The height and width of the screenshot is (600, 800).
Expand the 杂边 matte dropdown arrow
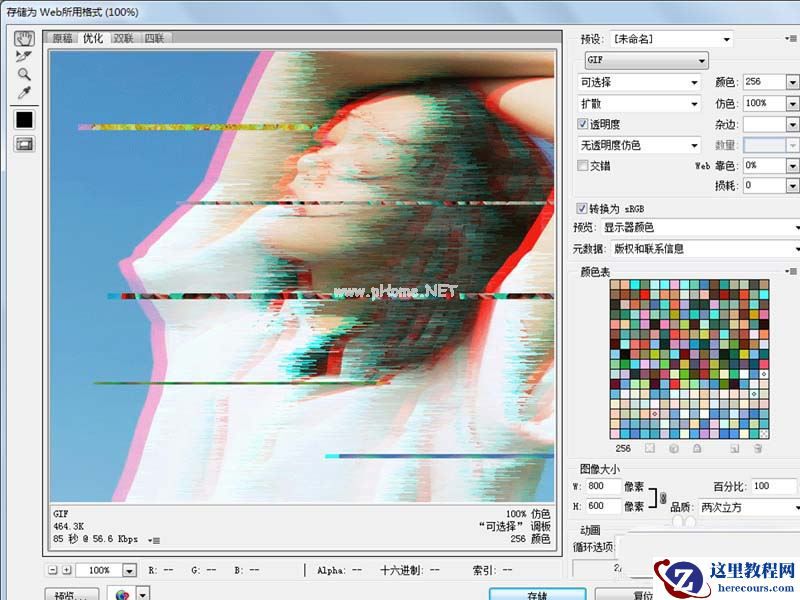792,124
